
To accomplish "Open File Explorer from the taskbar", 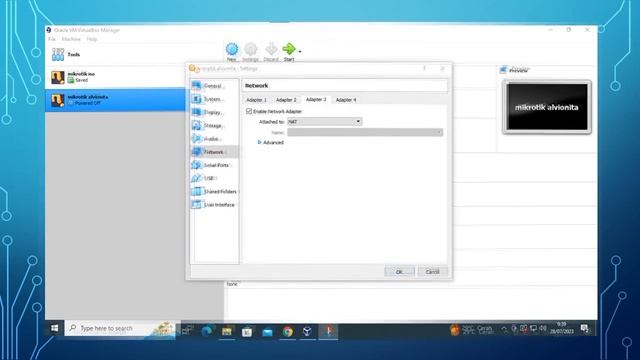I will pos(227,331).
